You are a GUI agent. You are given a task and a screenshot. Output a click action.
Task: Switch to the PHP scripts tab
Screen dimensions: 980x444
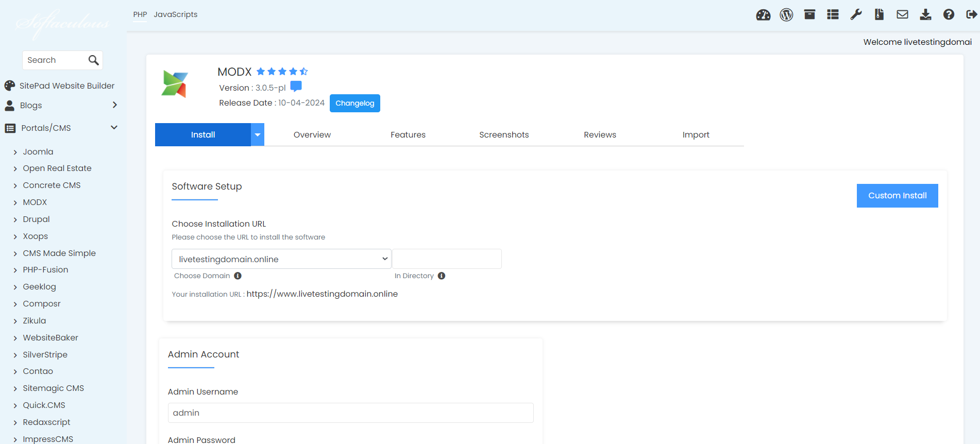point(140,14)
